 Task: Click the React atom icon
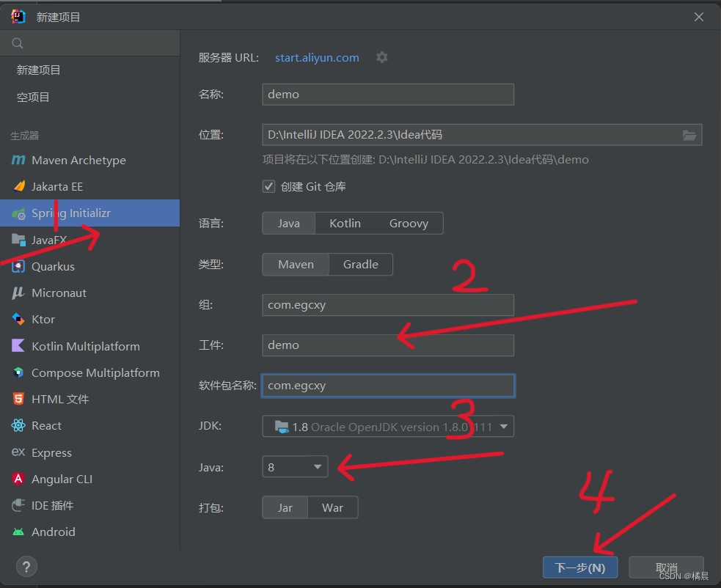tap(18, 425)
